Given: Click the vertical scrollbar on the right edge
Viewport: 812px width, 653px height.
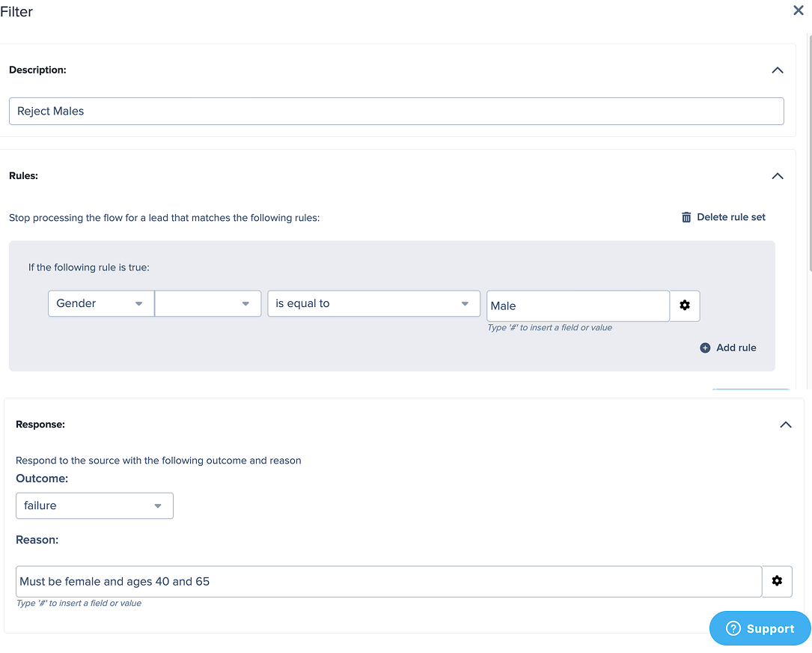Looking at the screenshot, I should point(808,150).
